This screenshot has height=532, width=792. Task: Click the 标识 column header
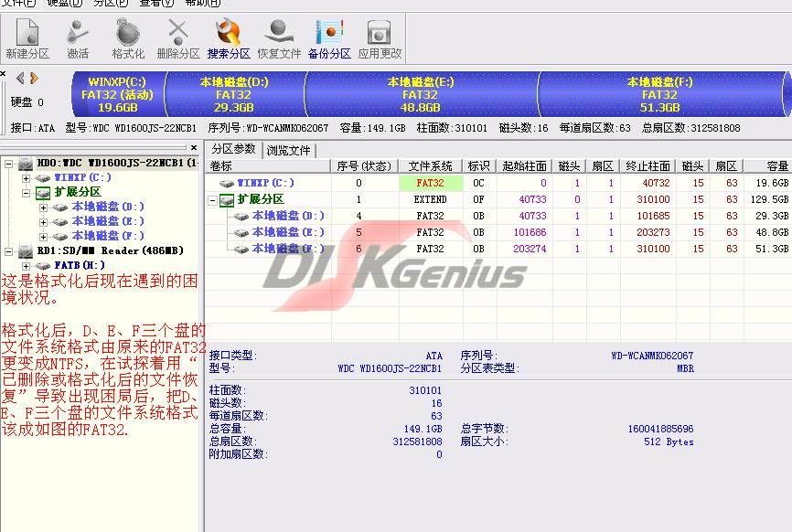pos(478,166)
